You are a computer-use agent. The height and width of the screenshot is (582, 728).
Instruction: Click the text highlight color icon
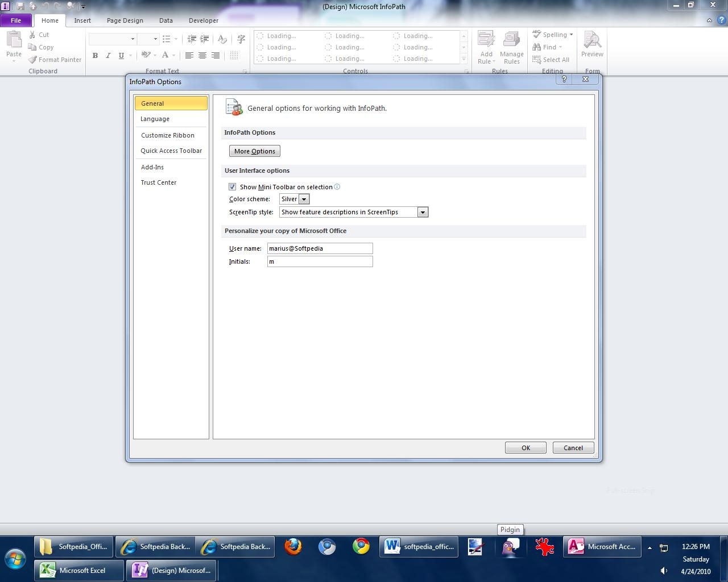[146, 55]
